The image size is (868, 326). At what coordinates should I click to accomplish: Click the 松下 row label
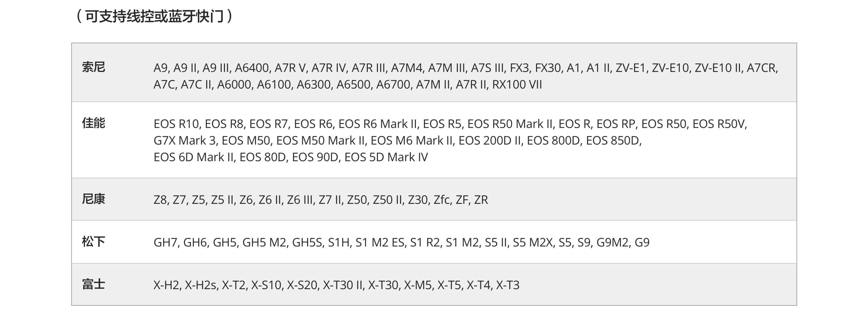93,241
